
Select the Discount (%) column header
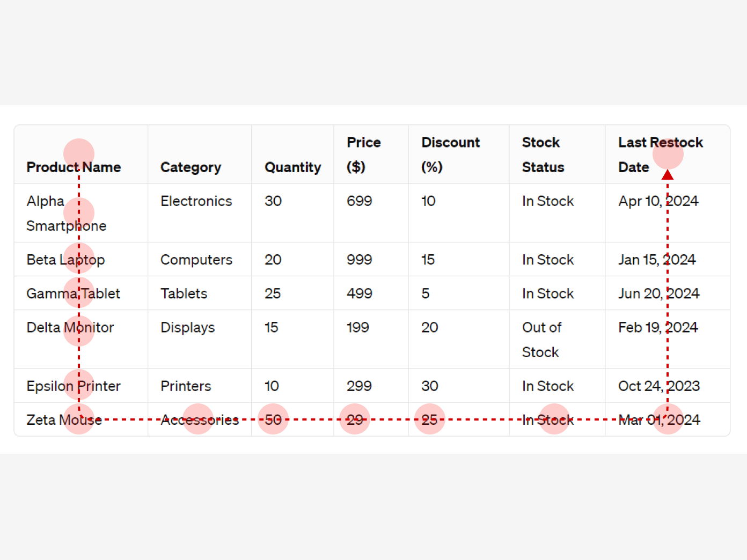tap(450, 154)
